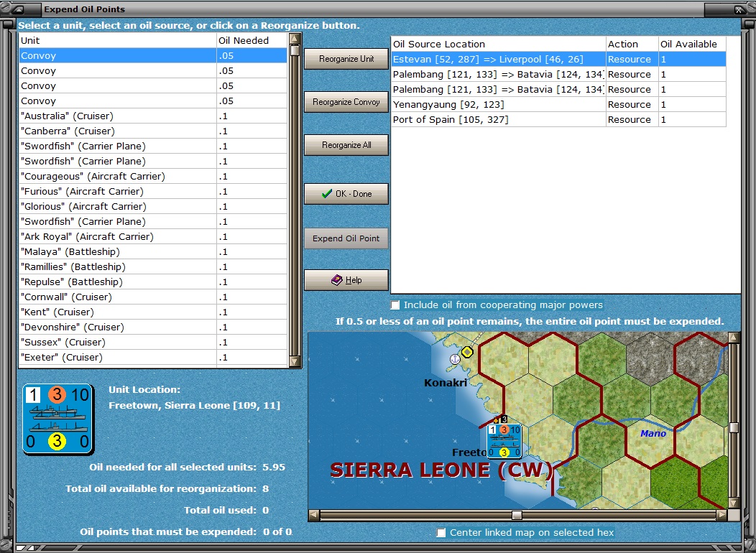Click Reorganize All
The image size is (756, 553).
(346, 145)
